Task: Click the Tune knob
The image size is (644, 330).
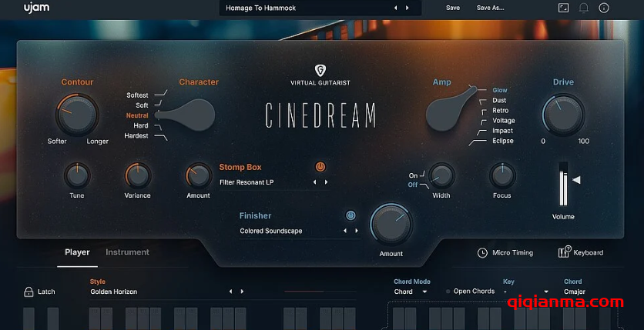Action: tap(77, 176)
